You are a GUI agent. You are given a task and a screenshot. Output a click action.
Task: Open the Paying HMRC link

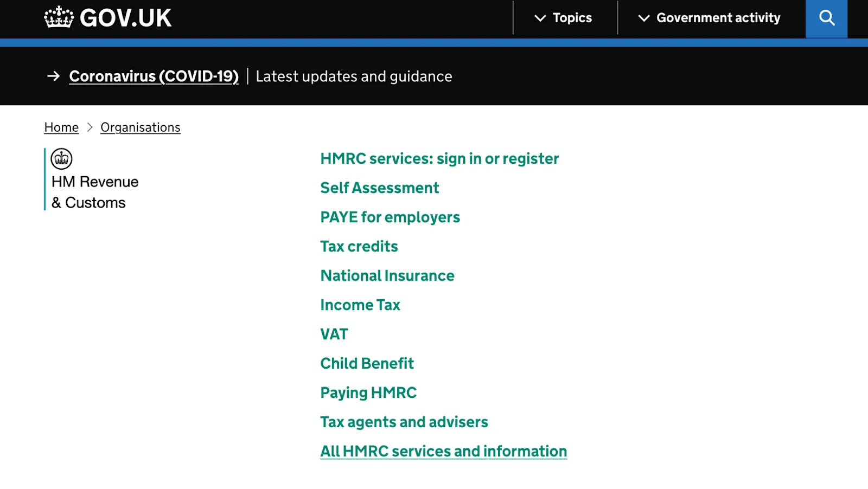pyautogui.click(x=368, y=393)
